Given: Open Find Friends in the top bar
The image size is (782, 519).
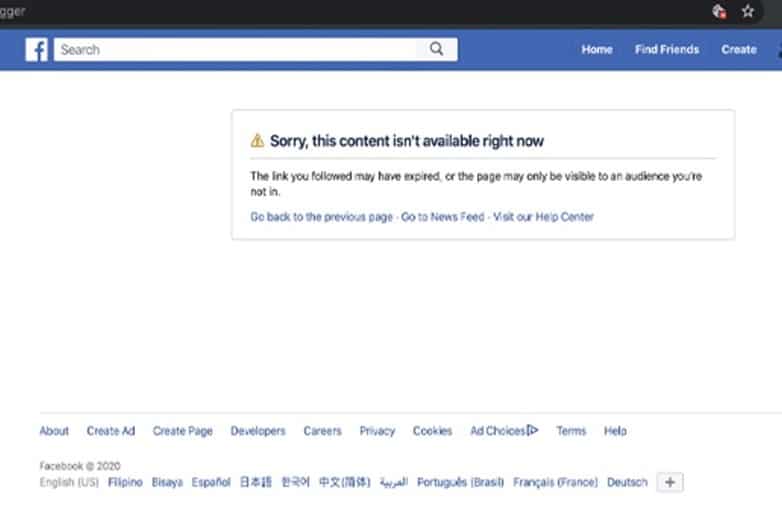Looking at the screenshot, I should click(667, 49).
